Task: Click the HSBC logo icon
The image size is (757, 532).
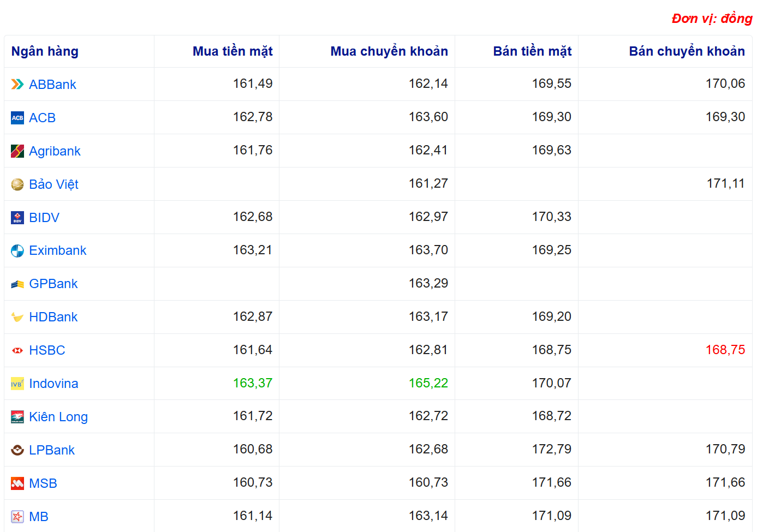Action: point(17,350)
